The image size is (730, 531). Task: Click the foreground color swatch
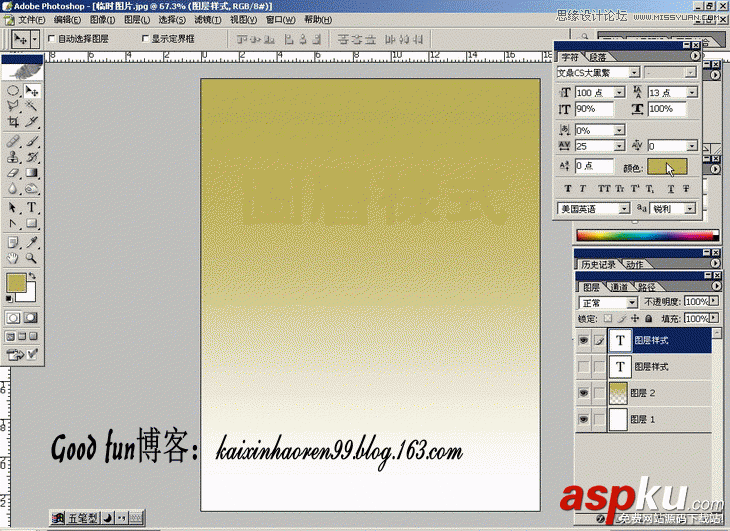point(16,283)
